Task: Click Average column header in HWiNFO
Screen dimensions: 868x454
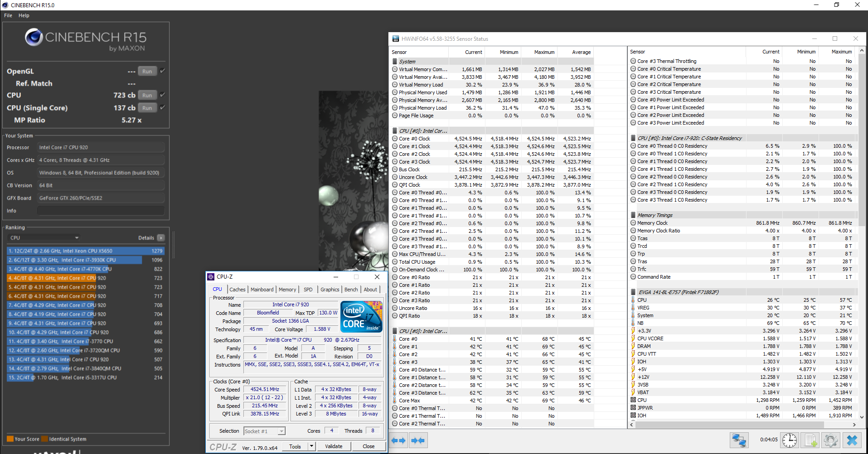Action: point(576,52)
